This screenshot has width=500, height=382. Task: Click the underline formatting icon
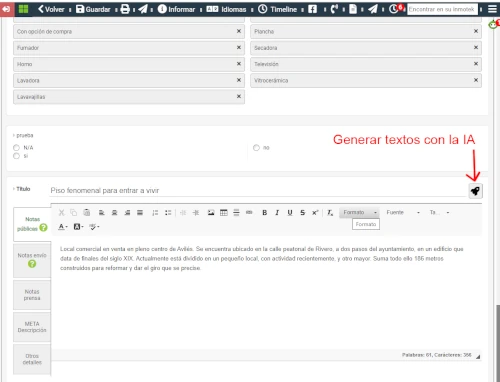(290, 213)
